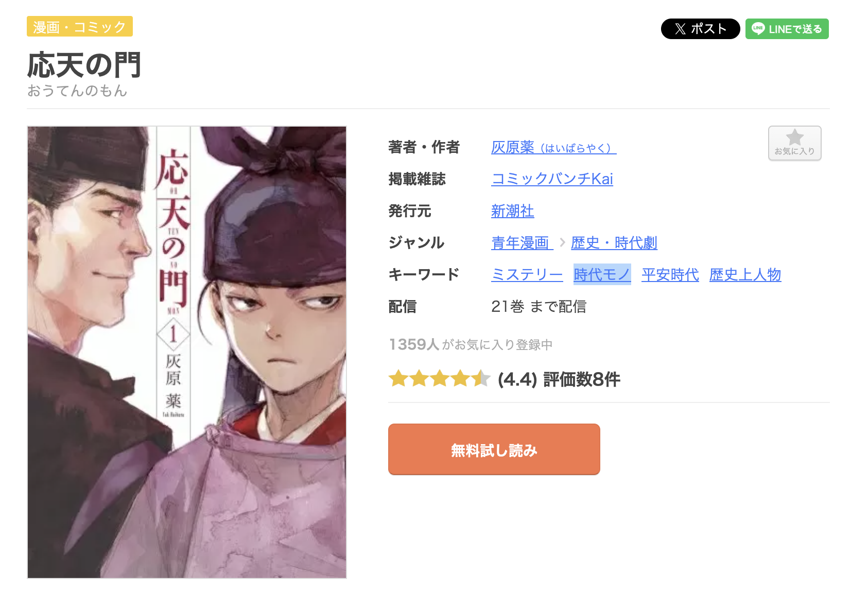Click the five-star rating icons

pyautogui.click(x=439, y=379)
